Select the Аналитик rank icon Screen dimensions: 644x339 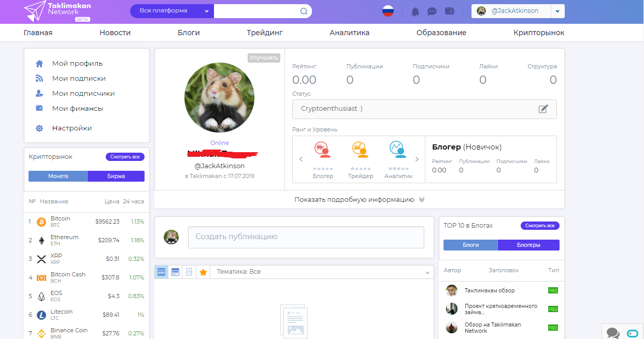pyautogui.click(x=398, y=150)
